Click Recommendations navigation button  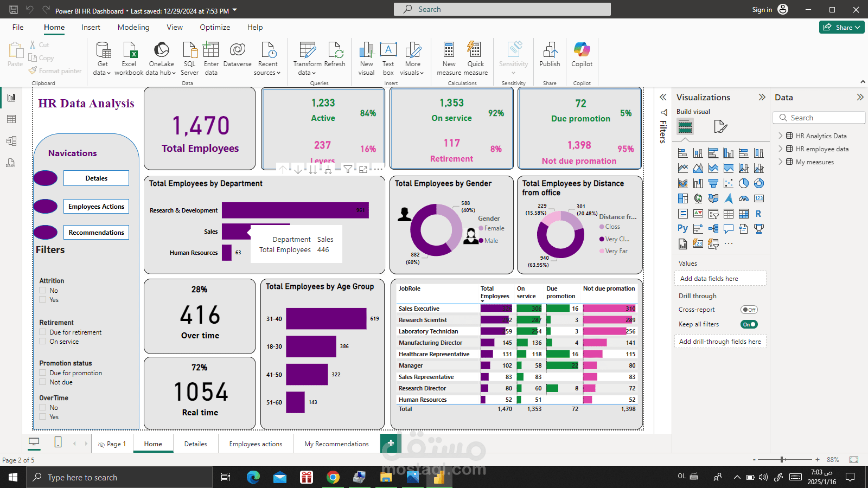coord(96,232)
